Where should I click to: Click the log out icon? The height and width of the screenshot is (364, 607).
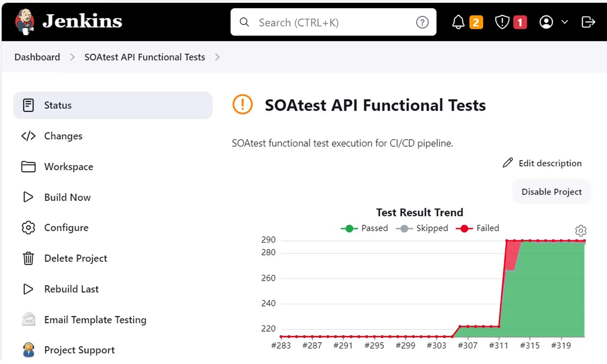pos(588,22)
